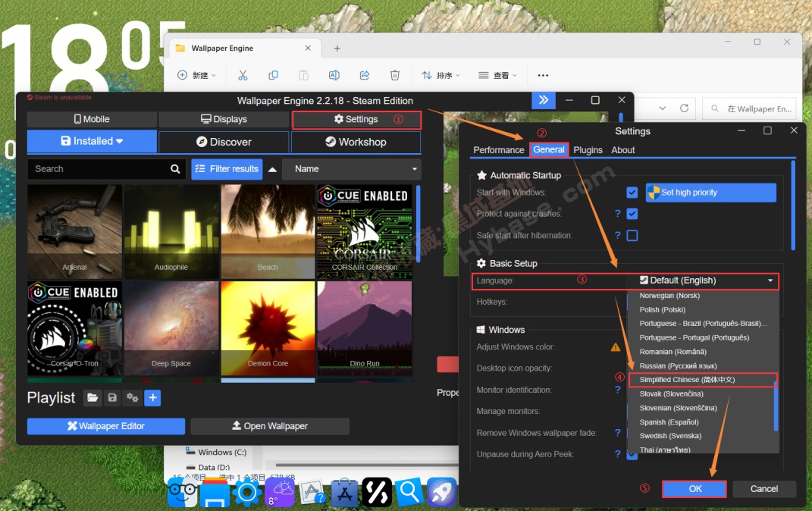
Task: Click the Paste icon in Explorer toolbar
Action: coord(303,75)
